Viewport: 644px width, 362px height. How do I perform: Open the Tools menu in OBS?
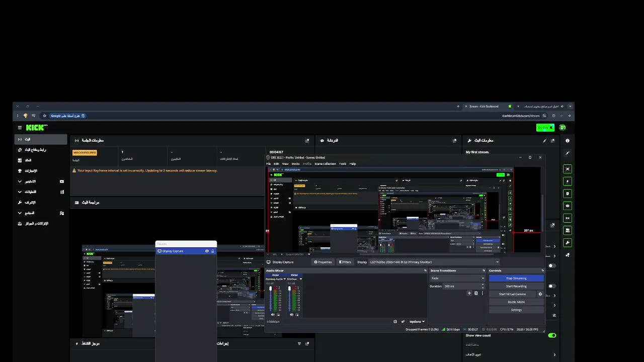[x=343, y=164]
